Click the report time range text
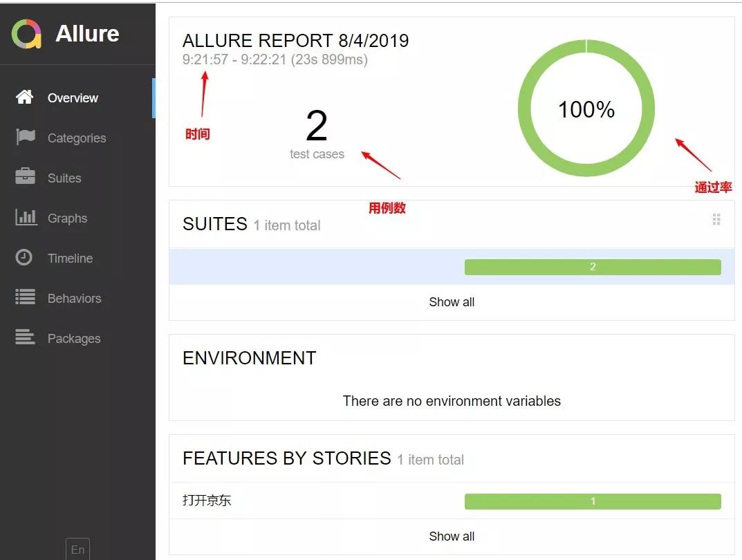Image resolution: width=742 pixels, height=560 pixels. click(x=275, y=59)
